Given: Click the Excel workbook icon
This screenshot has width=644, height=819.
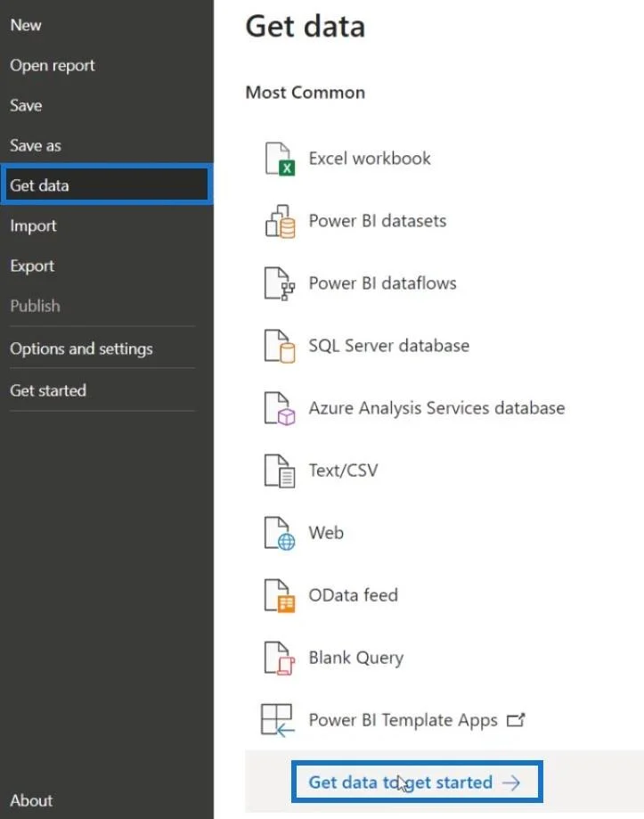Looking at the screenshot, I should point(280,159).
